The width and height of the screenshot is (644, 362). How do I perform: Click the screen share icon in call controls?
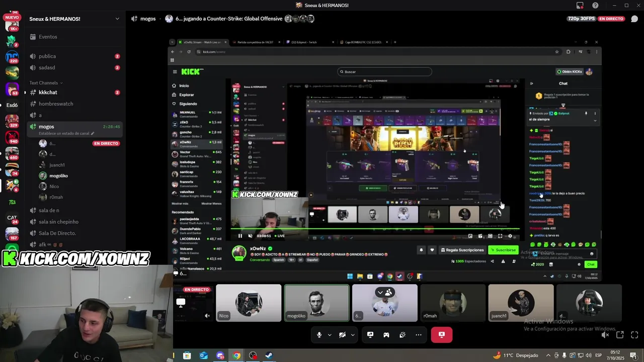pyautogui.click(x=370, y=335)
